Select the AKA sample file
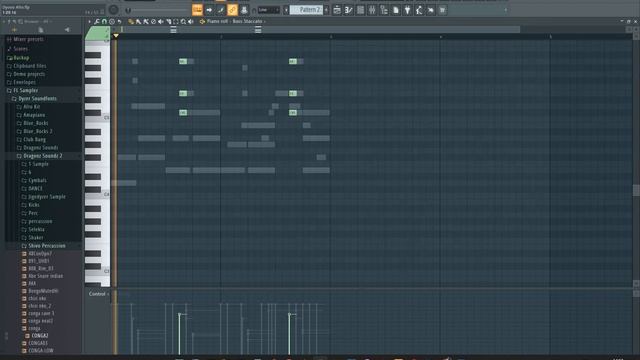 tap(32, 283)
